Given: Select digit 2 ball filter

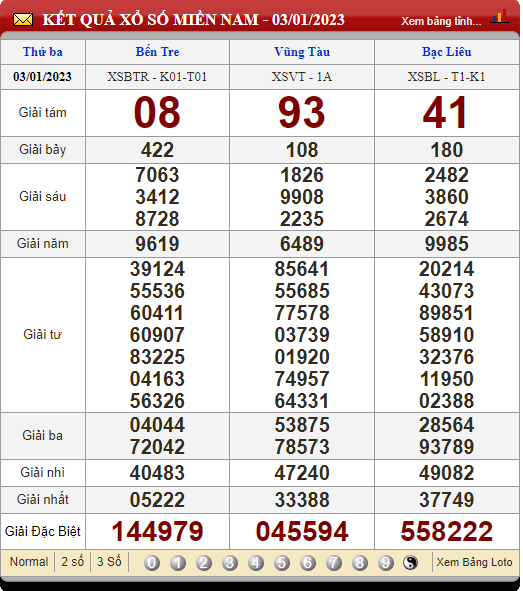Looking at the screenshot, I should (204, 563).
